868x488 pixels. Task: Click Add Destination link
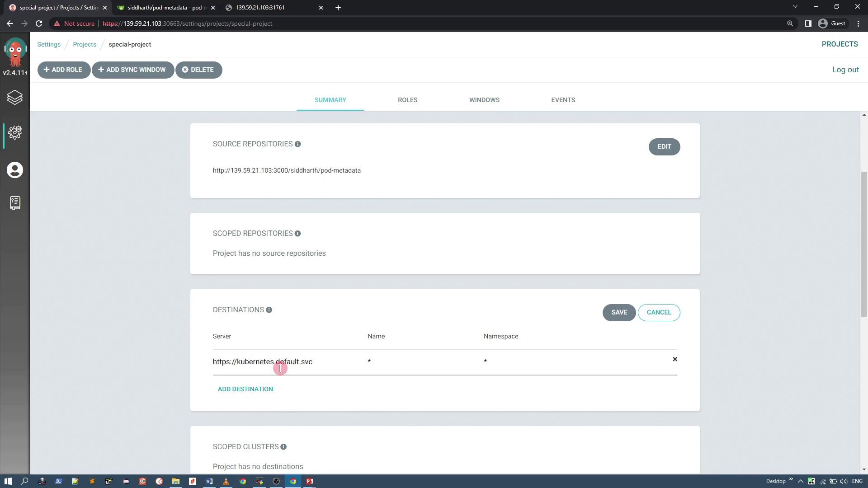245,389
